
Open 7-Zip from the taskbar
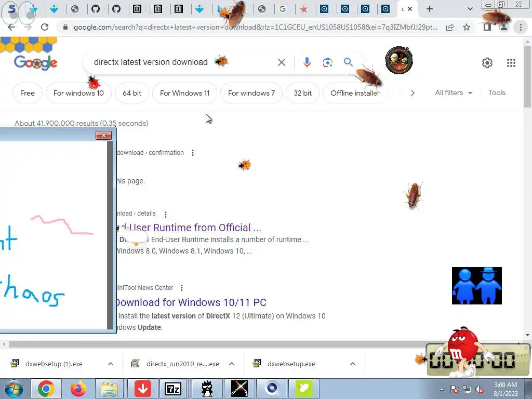coord(173,389)
